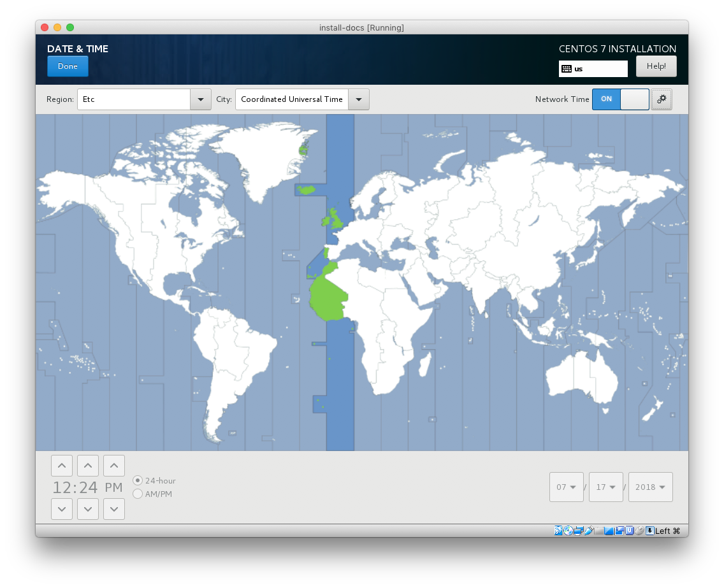Open the NTP server settings gear

pos(661,99)
